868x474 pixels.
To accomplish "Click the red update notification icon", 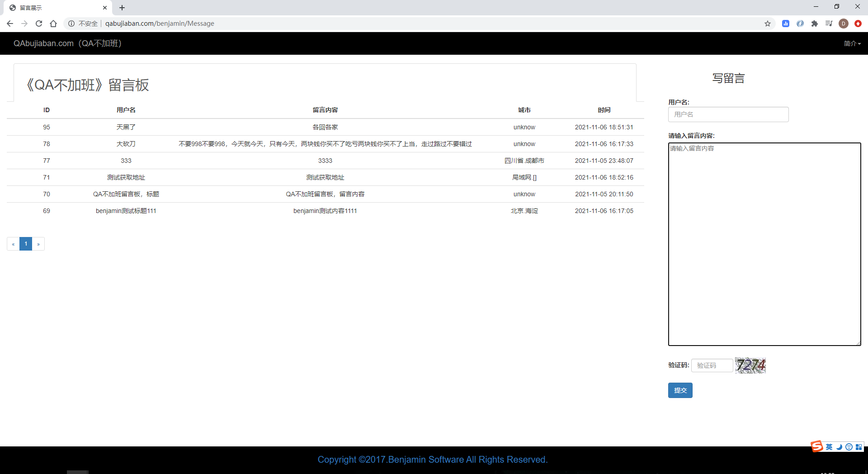I will (x=858, y=24).
